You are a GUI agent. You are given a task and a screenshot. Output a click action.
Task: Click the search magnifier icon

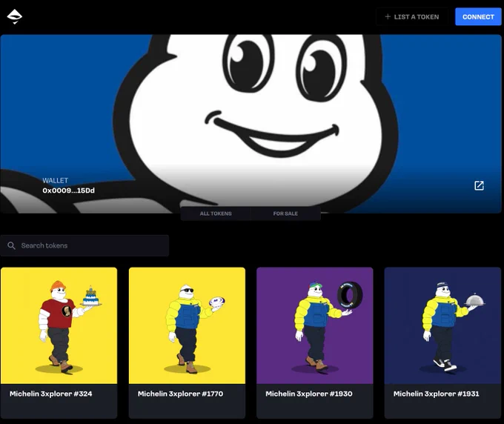point(11,245)
